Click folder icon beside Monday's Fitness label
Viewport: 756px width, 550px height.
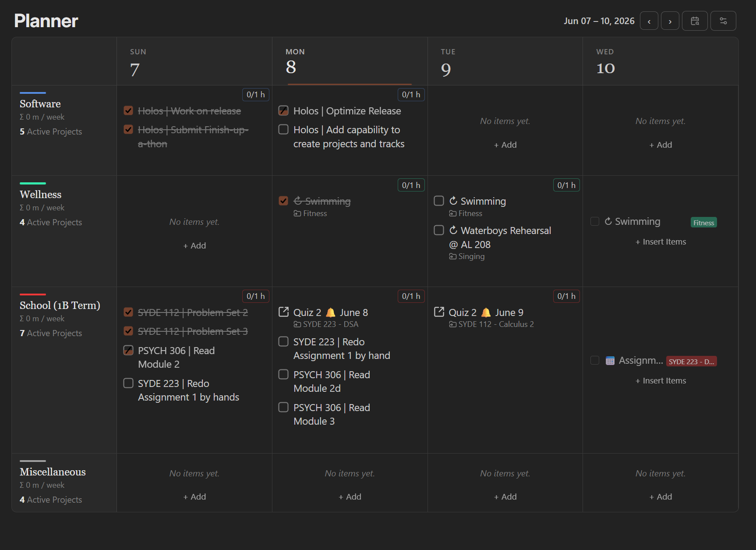[297, 213]
